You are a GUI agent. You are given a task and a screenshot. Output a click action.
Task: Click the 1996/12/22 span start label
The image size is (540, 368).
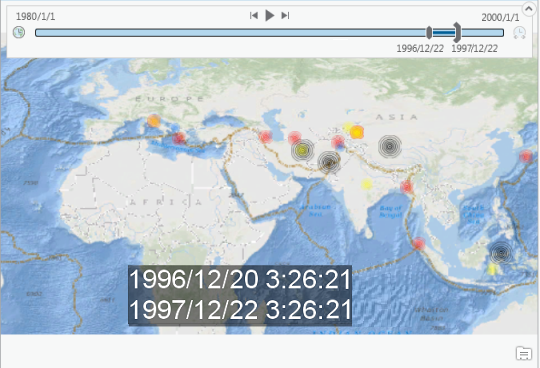point(420,49)
